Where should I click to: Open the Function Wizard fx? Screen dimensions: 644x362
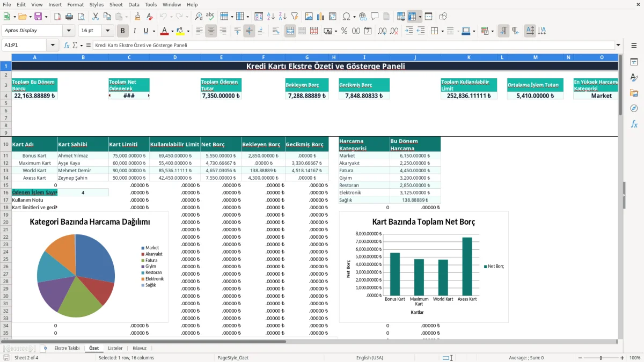click(67, 45)
